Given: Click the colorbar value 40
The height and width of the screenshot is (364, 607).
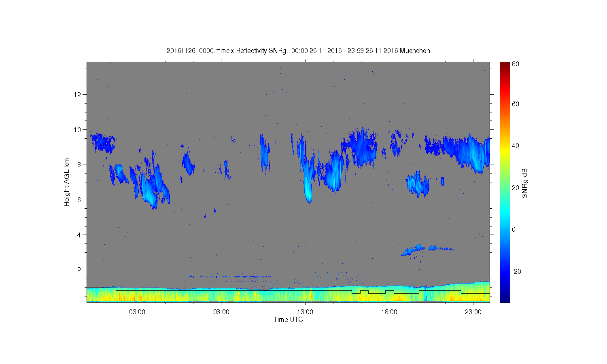Looking at the screenshot, I should point(516,146).
